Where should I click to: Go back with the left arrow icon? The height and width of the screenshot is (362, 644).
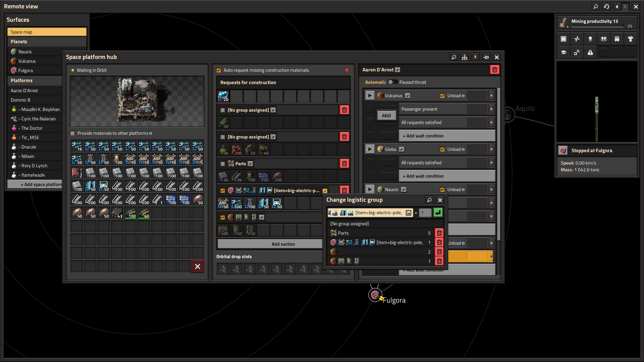coord(617,6)
